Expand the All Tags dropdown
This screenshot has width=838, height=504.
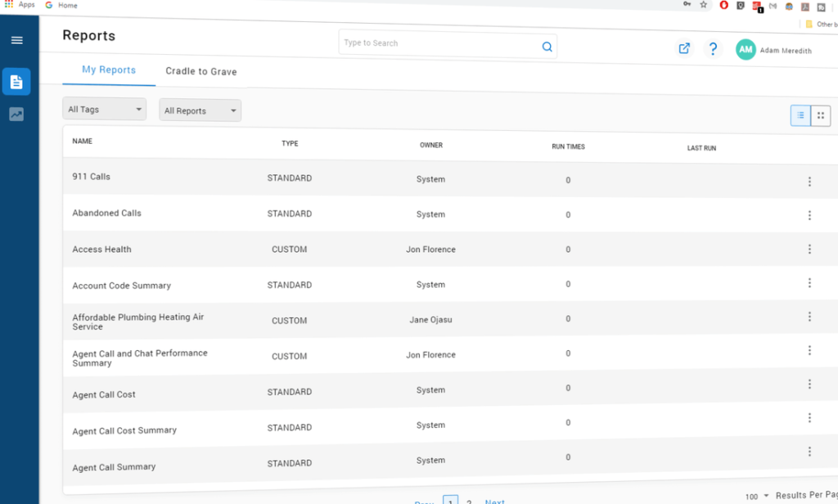(104, 109)
